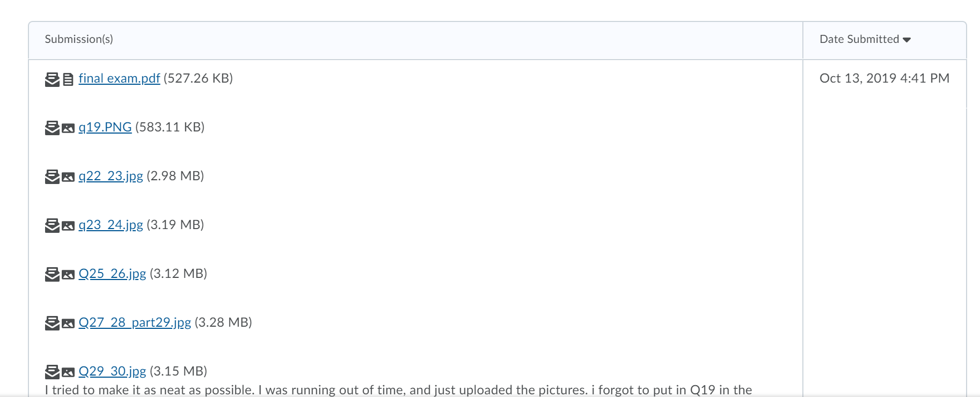The height and width of the screenshot is (397, 980).
Task: Open the final exam.pdf link
Action: pos(119,78)
